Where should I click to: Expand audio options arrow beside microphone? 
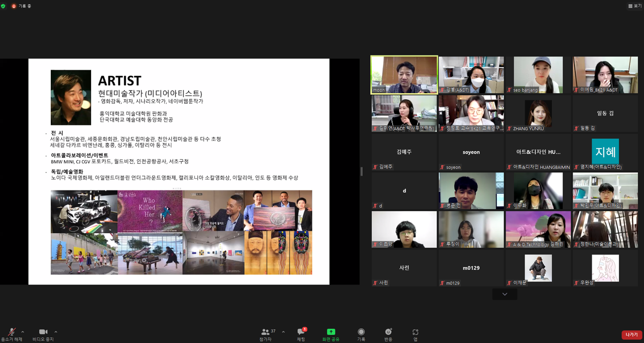(x=22, y=332)
